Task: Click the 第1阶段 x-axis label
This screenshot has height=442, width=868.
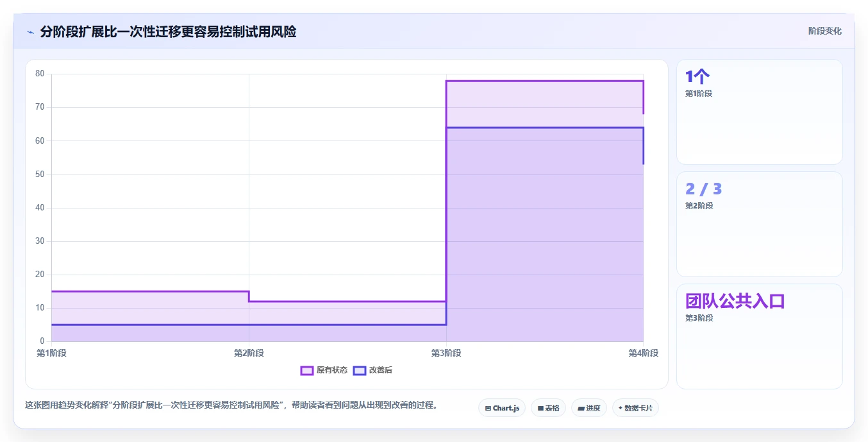Action: [x=51, y=353]
